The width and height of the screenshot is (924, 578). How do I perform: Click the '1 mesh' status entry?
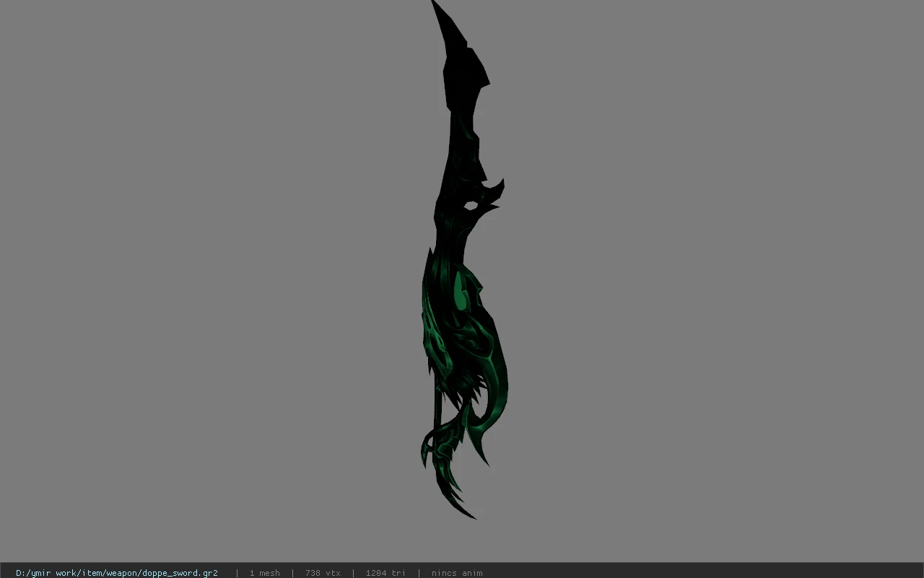coord(264,573)
